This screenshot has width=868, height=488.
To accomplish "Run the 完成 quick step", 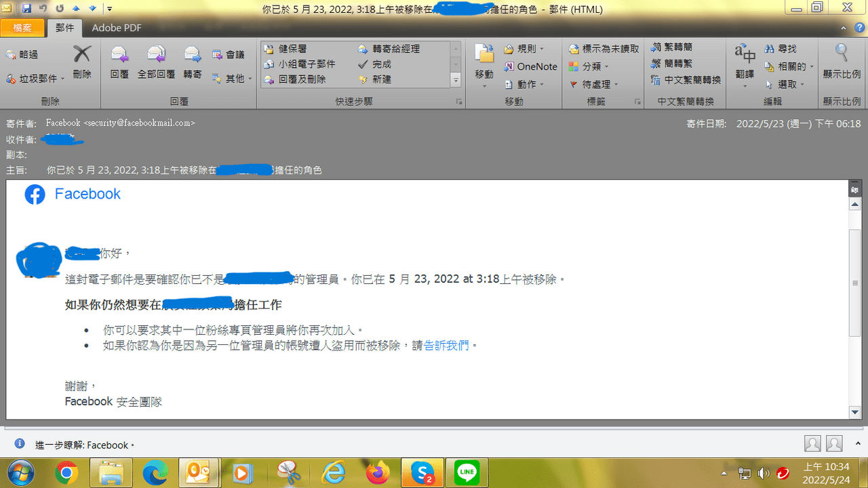I will coord(375,64).
